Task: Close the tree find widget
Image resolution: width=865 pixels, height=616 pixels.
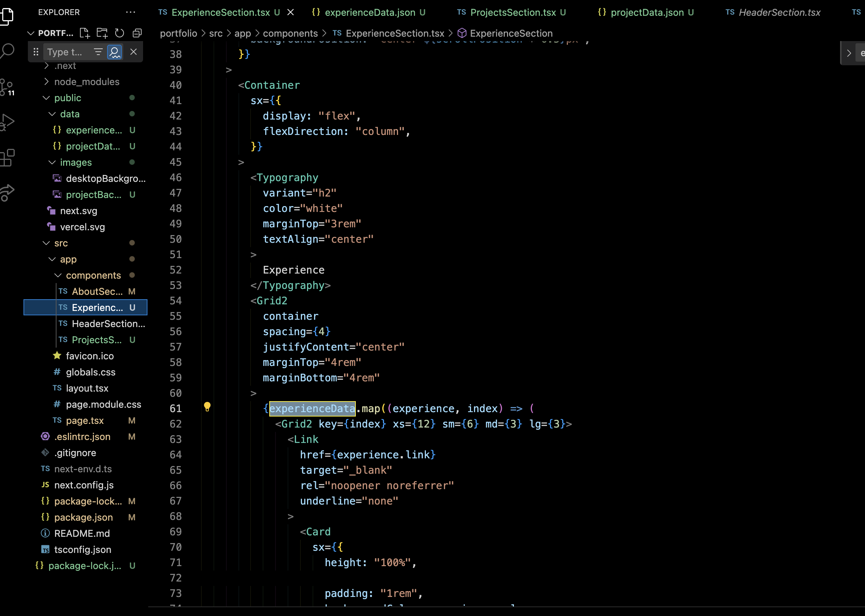Action: click(134, 52)
